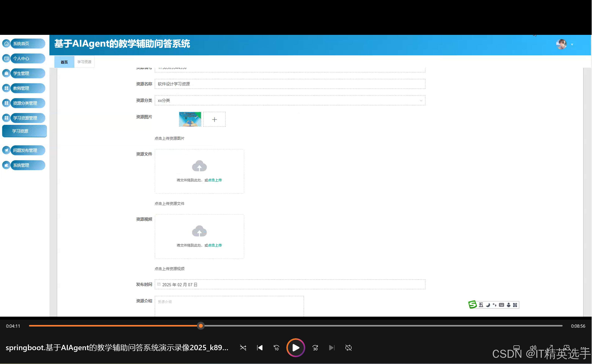Click the 教师管理 grid icon
592x364 pixels.
pos(6,88)
